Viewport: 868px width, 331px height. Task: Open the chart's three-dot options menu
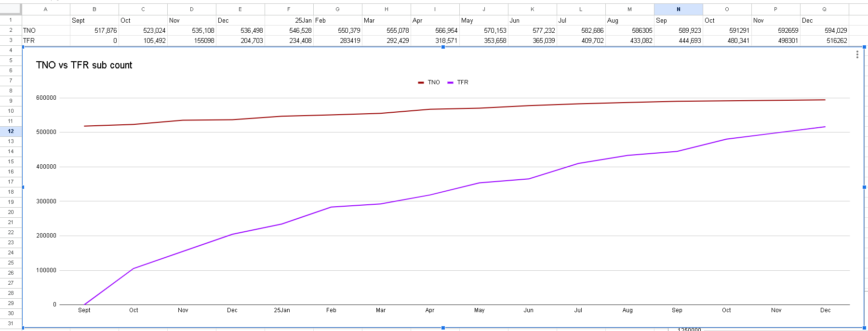coord(857,54)
